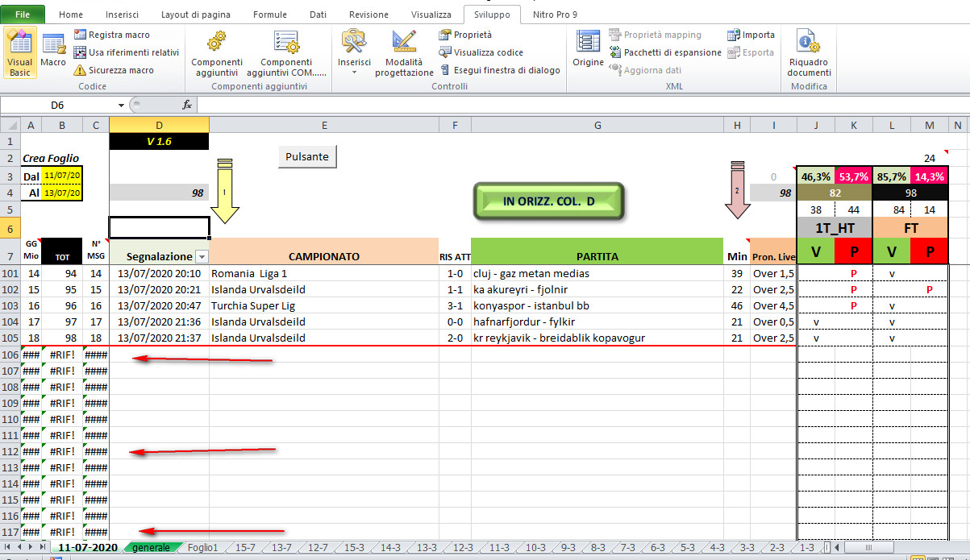This screenshot has width=970, height=560.
Task: Select the yellow Dal date cell 11/07/20
Action: point(62,176)
